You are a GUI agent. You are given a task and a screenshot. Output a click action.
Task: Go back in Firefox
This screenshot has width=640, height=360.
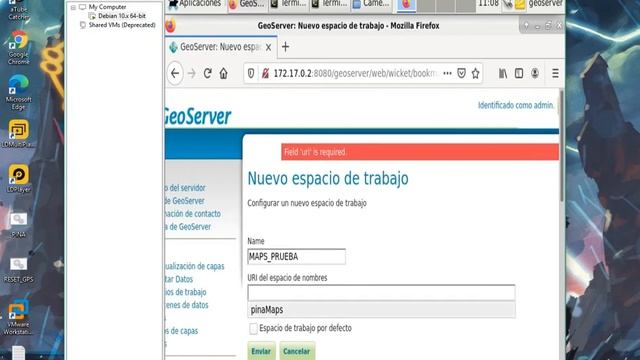click(175, 73)
